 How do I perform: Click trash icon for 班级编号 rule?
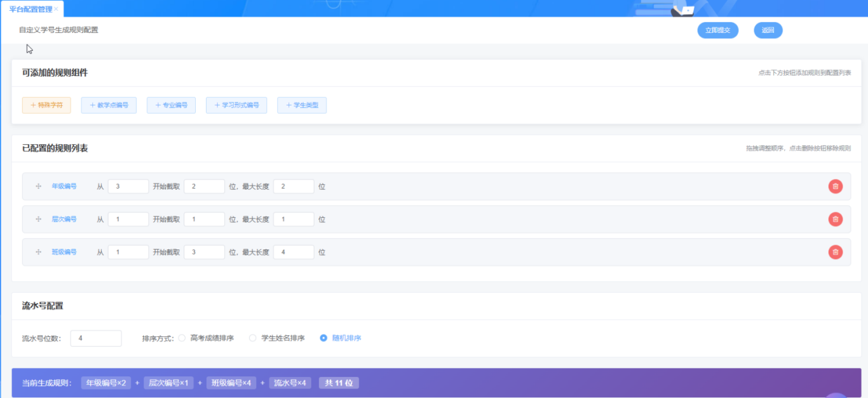[835, 252]
